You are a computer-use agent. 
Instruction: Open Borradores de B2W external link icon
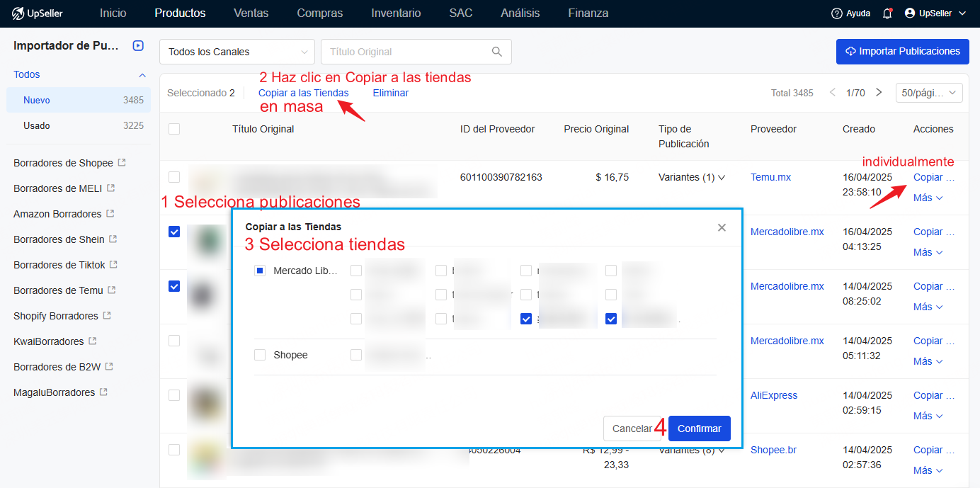pos(109,367)
